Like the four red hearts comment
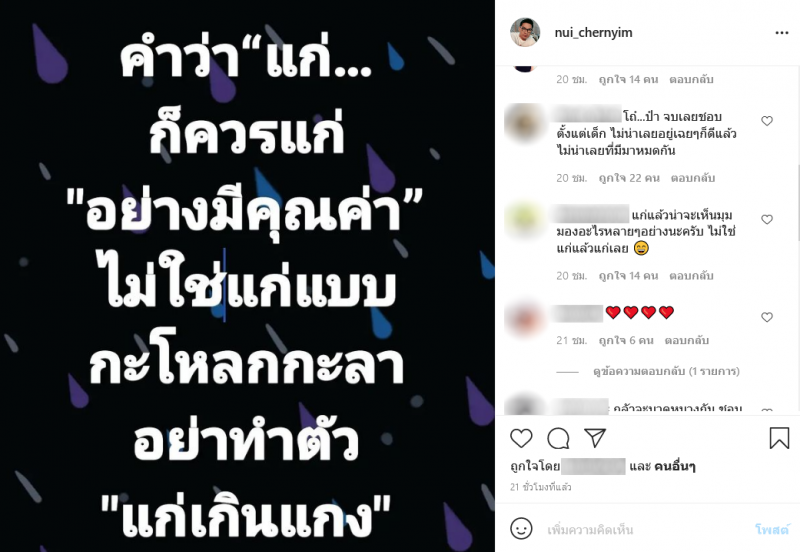800x552 pixels. 767,317
